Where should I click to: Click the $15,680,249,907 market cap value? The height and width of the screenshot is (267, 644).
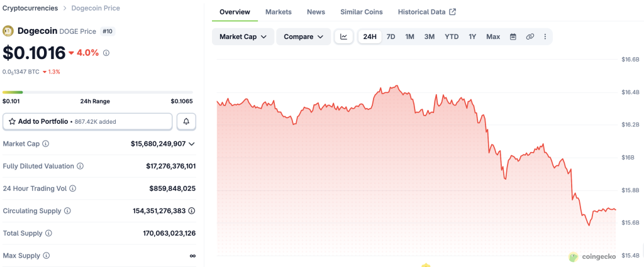[158, 144]
